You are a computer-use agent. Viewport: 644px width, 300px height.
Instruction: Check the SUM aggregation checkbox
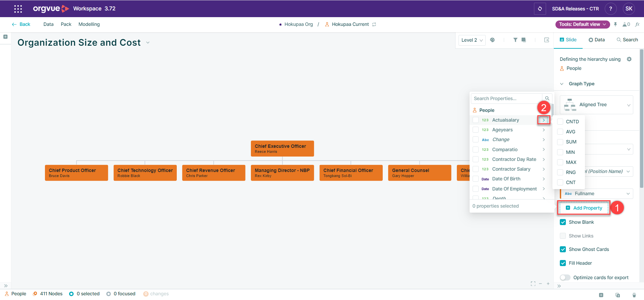[560, 142]
